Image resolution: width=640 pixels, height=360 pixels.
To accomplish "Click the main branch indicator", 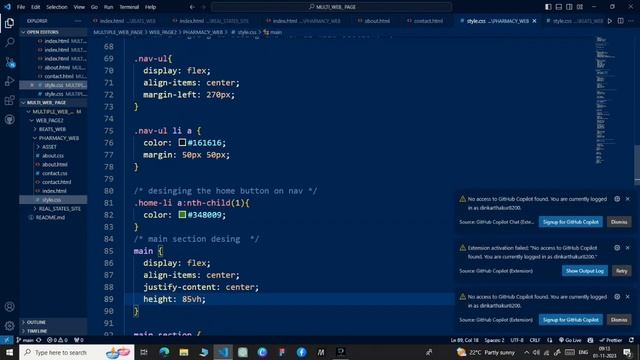I will tap(25, 340).
